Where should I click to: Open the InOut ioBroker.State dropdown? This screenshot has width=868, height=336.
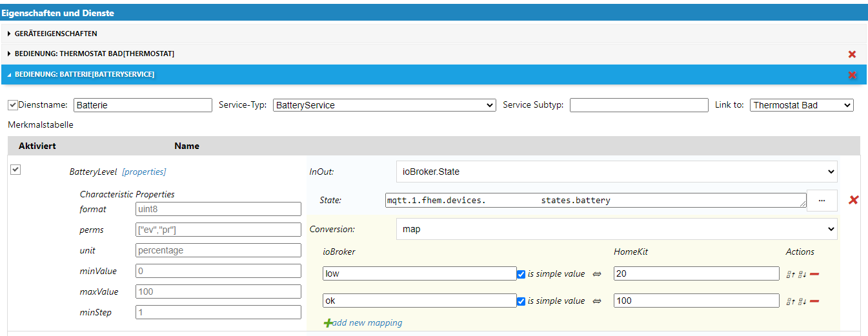click(x=616, y=172)
